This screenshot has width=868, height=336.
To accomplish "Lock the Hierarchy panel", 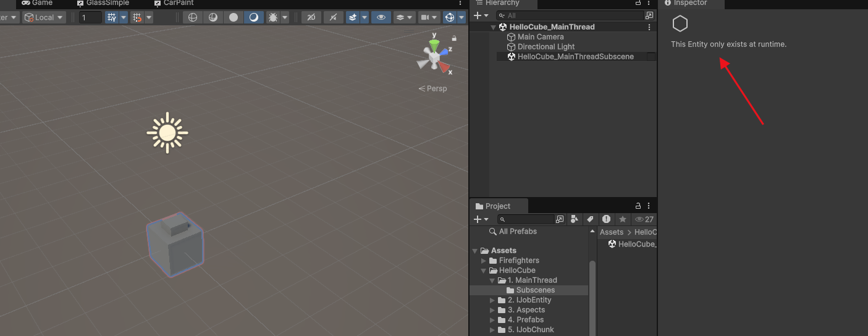I will coord(639,3).
